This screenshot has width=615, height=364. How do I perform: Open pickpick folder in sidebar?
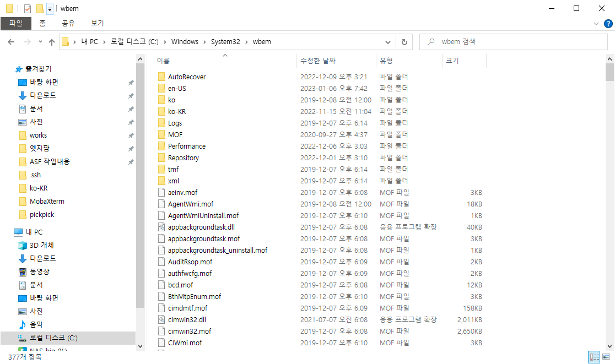pyautogui.click(x=42, y=214)
